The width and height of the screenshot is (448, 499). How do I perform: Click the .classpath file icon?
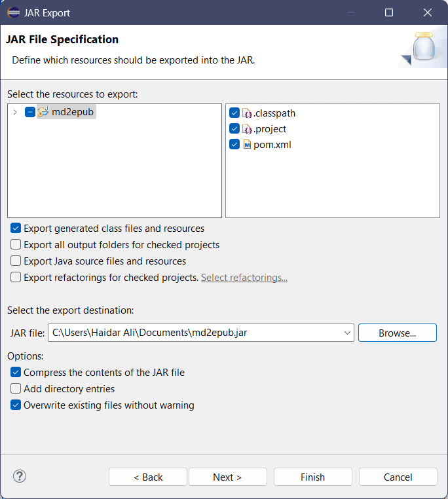(247, 113)
